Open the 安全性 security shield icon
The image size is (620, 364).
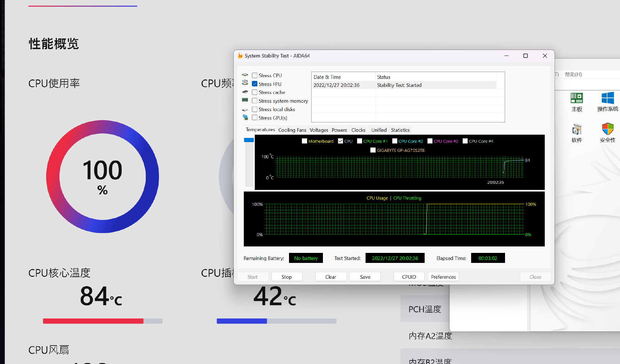[607, 129]
